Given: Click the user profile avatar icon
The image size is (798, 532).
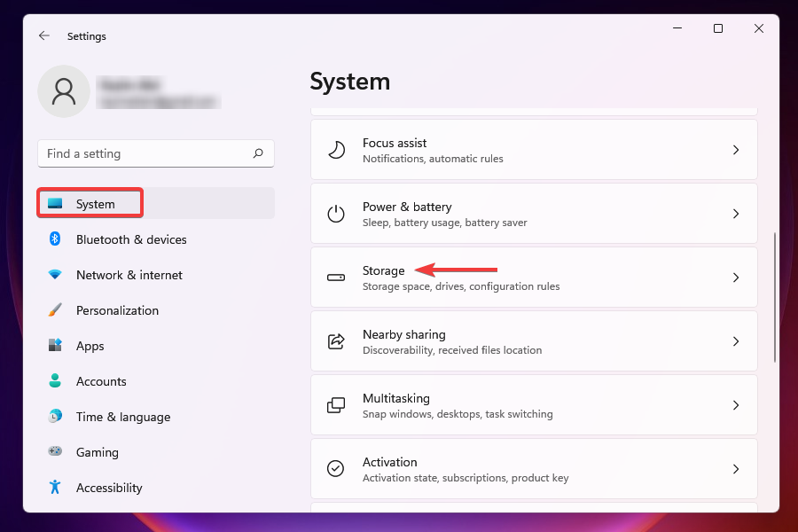Looking at the screenshot, I should click(64, 91).
